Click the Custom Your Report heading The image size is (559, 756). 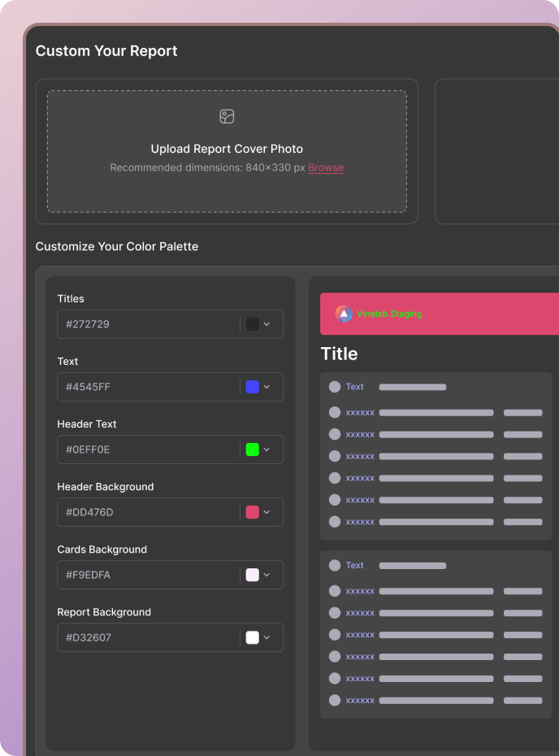point(106,51)
